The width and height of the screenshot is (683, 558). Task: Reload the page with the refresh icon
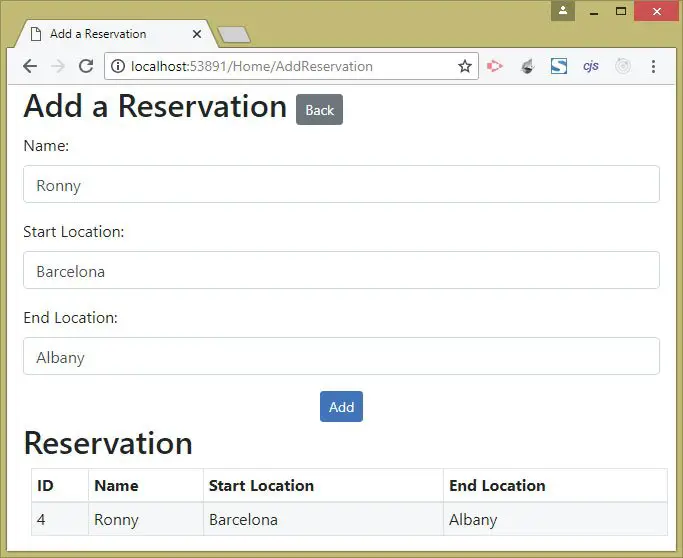(x=86, y=66)
